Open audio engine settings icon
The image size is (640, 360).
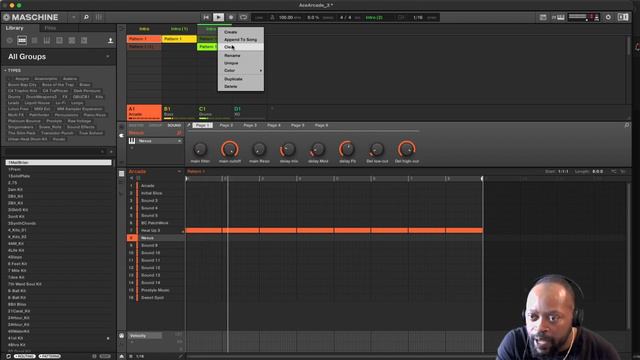[x=608, y=17]
